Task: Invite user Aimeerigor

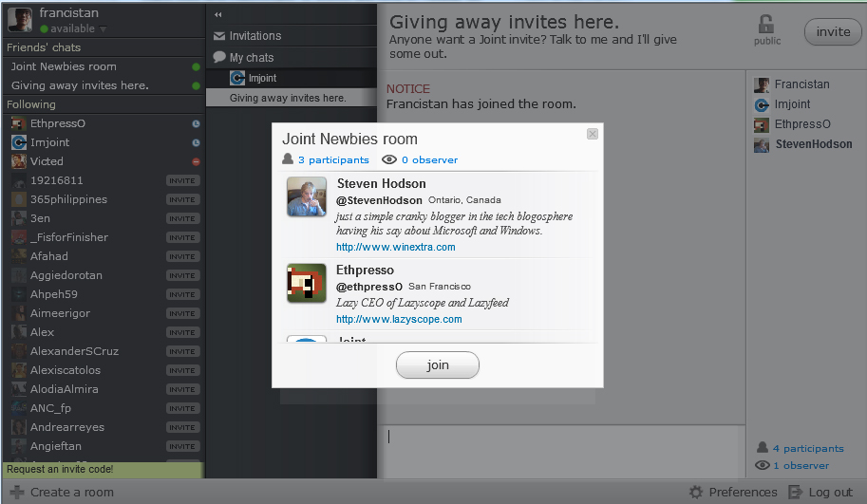Action: pos(182,313)
